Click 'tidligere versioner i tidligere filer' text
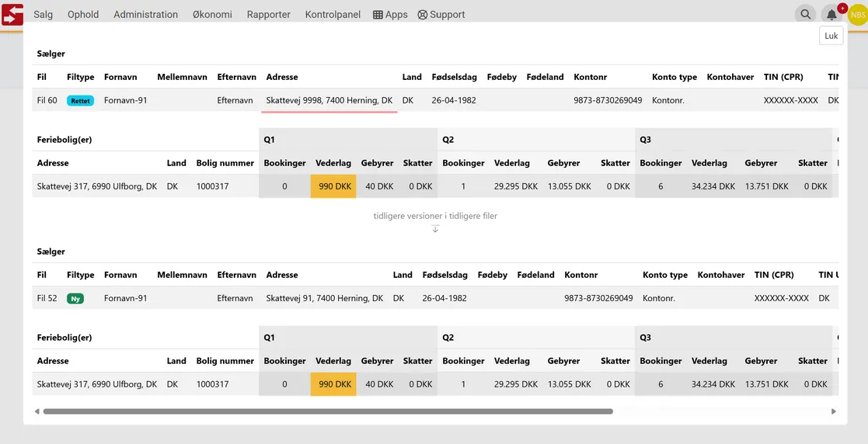This screenshot has height=444, width=868. [435, 216]
